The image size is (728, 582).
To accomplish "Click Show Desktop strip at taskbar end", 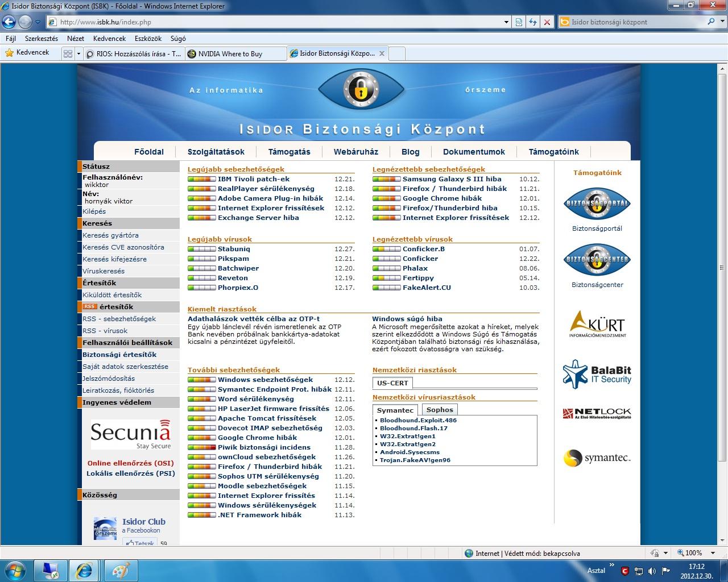I will tap(723, 571).
